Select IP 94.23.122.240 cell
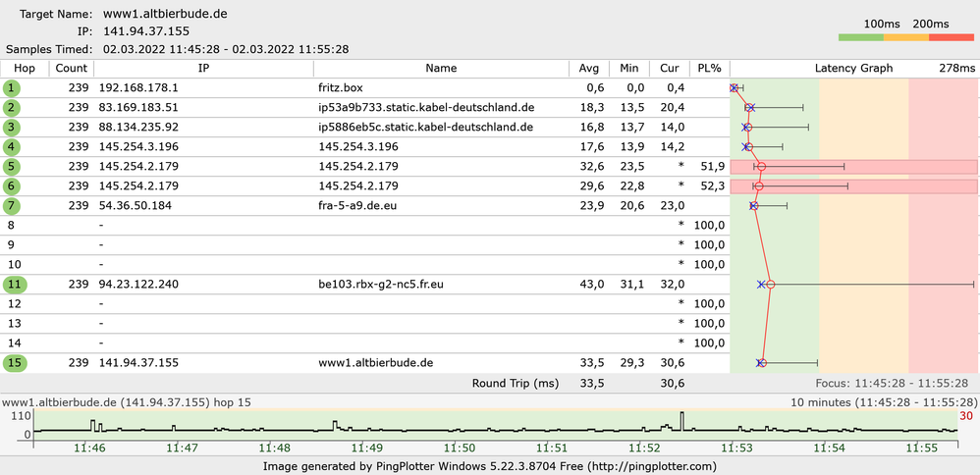980x475 pixels. tap(138, 285)
